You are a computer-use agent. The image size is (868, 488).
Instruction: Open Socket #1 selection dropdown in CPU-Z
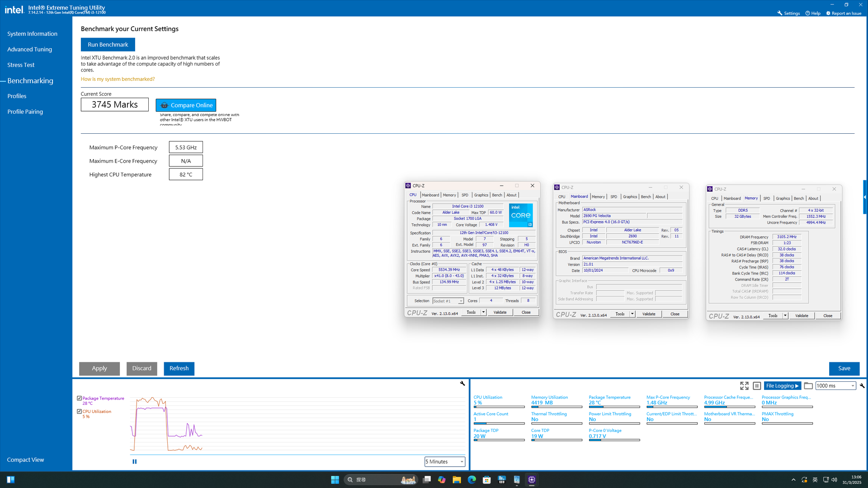[448, 301]
